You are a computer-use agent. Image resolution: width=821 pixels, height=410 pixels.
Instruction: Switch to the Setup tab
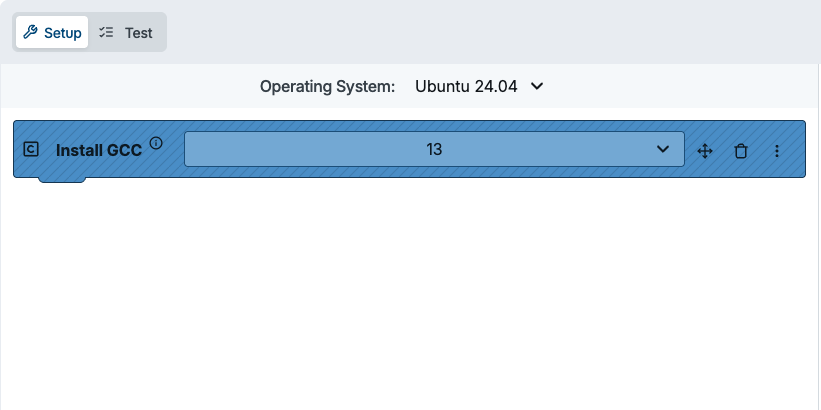click(52, 33)
